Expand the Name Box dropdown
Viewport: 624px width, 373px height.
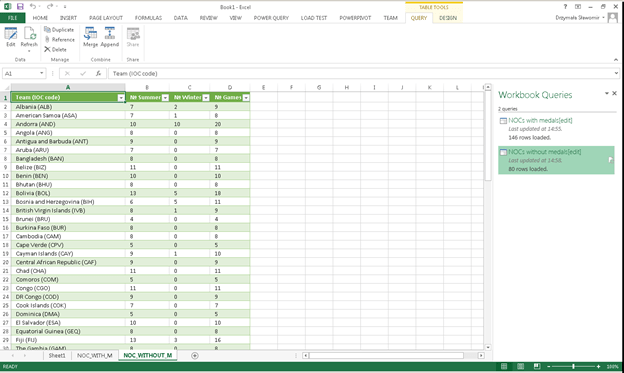coord(41,73)
